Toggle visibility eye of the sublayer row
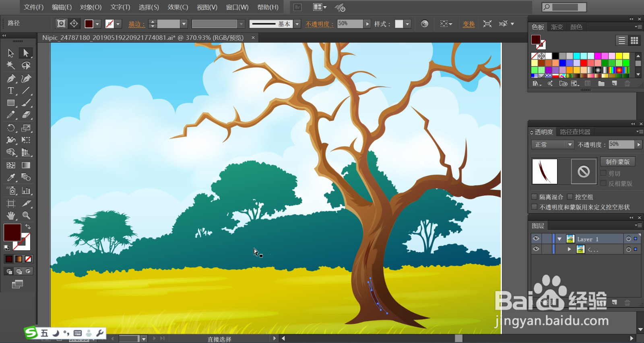This screenshot has height=343, width=644. point(536,249)
